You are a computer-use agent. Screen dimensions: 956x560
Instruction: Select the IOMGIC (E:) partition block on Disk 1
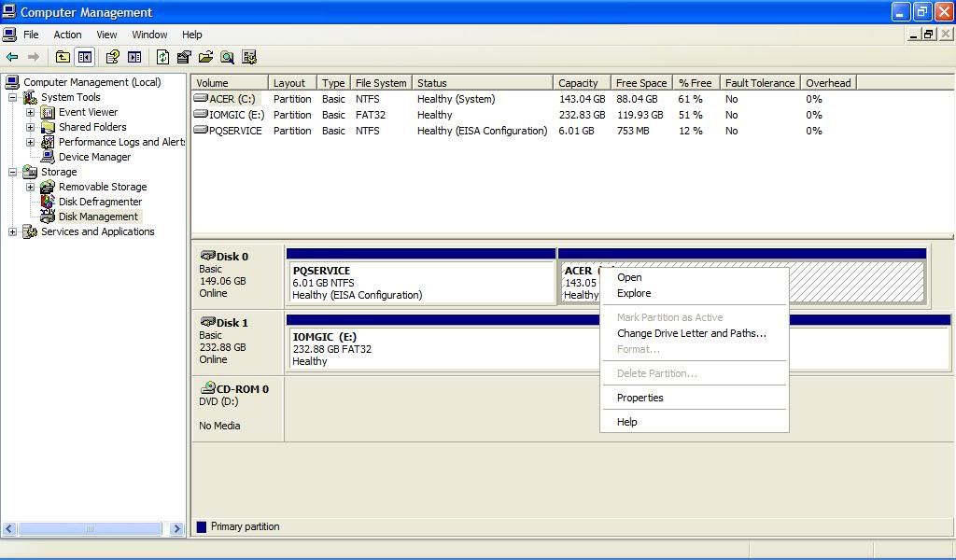(618, 343)
